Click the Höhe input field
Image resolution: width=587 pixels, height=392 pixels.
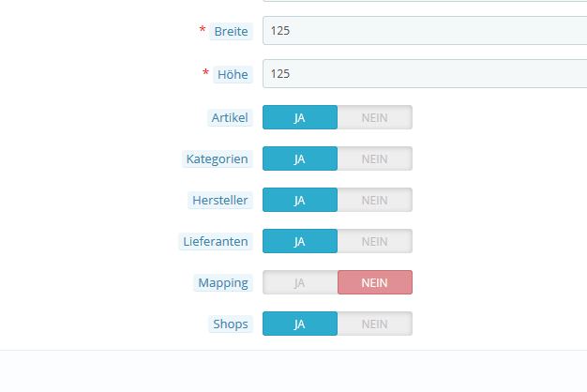coord(424,73)
